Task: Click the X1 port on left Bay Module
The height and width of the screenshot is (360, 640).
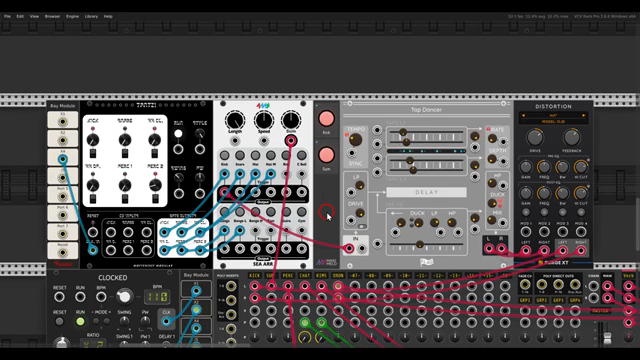Action: pos(62,122)
